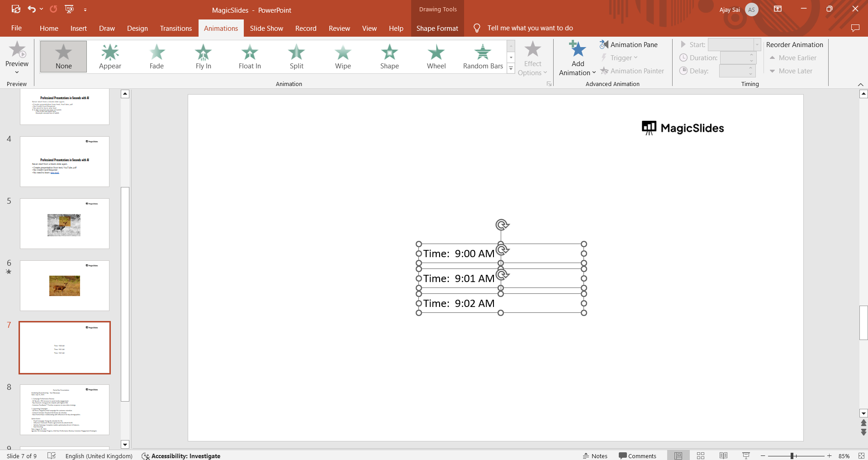
Task: Collapse the ribbon with the chevron
Action: click(860, 85)
